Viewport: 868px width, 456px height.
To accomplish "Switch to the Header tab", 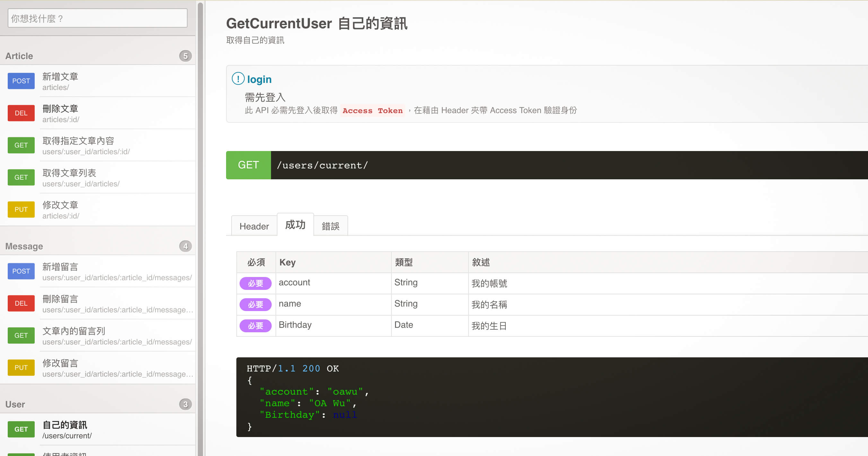I will point(254,226).
